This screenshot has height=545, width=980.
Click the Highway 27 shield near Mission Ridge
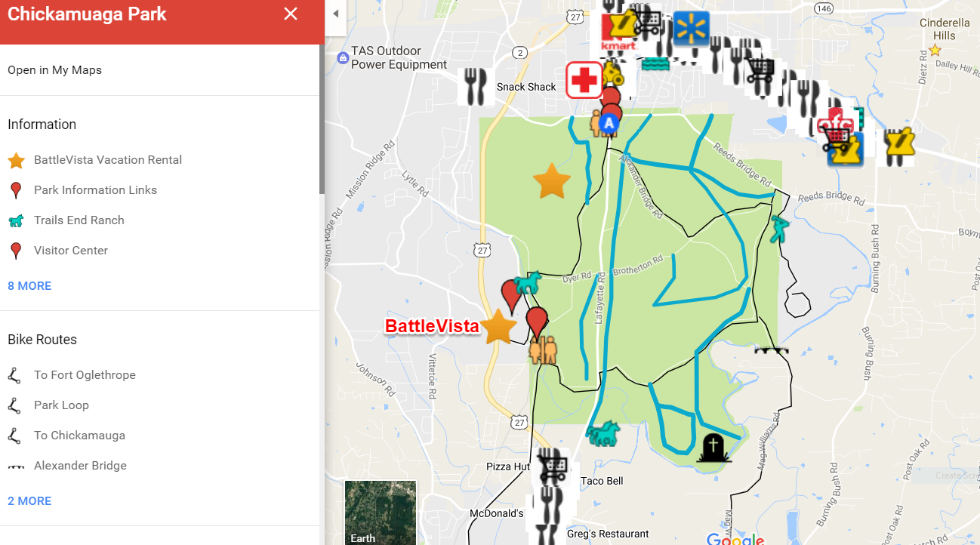point(483,249)
